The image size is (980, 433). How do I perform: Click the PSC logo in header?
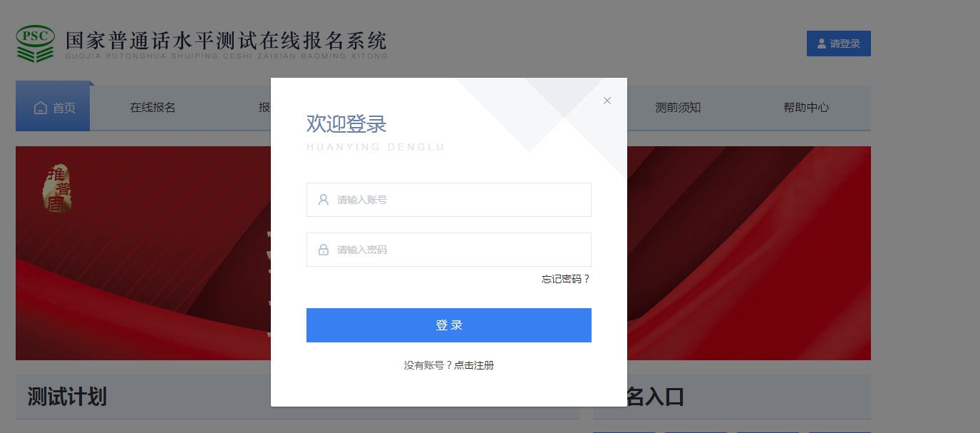pos(36,44)
